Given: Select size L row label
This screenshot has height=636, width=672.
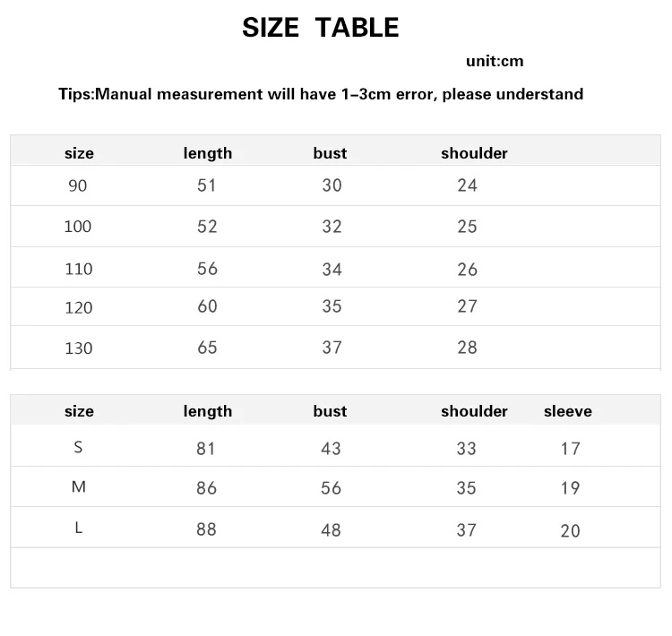Looking at the screenshot, I should [x=79, y=528].
